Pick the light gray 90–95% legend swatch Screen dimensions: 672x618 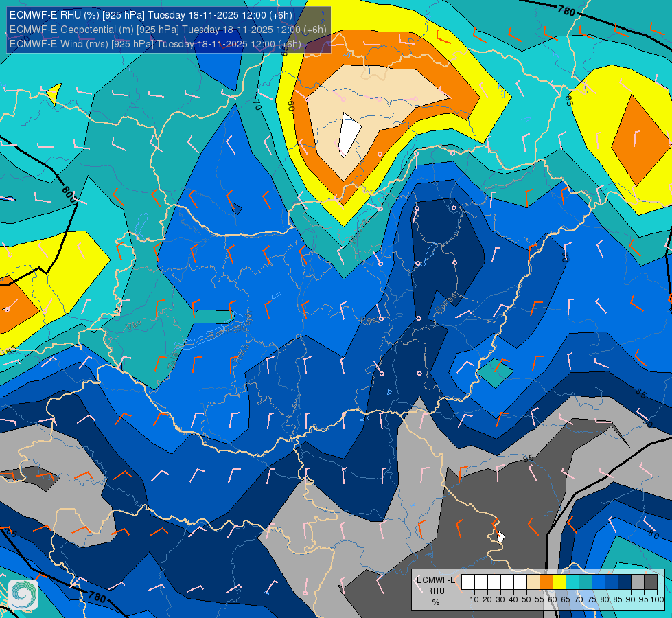tap(638, 582)
